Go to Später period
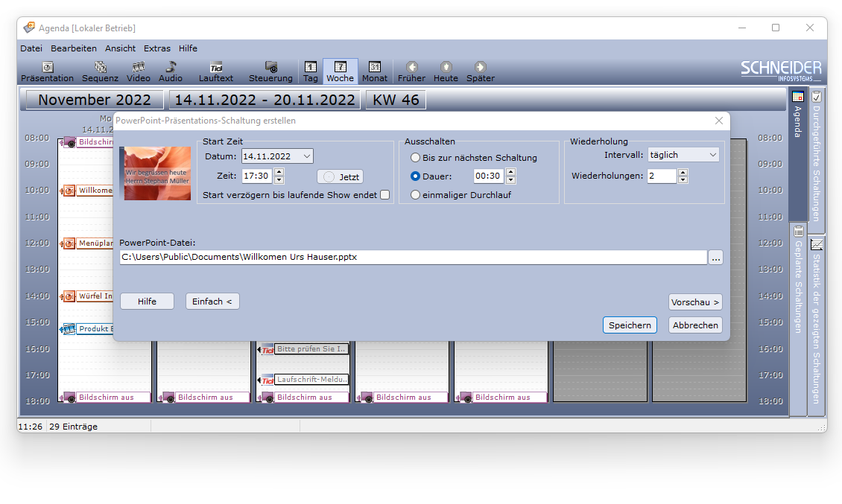This screenshot has height=504, width=842. pos(480,72)
